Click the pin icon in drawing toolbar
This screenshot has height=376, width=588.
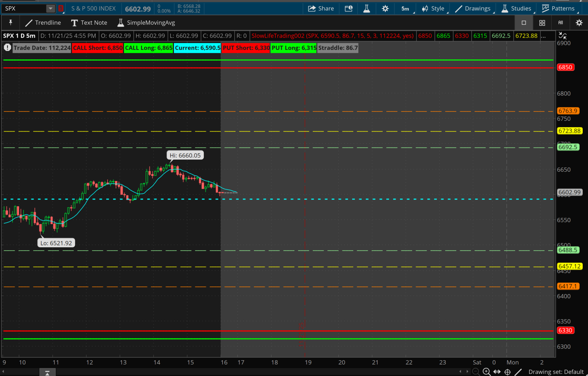tap(11, 23)
